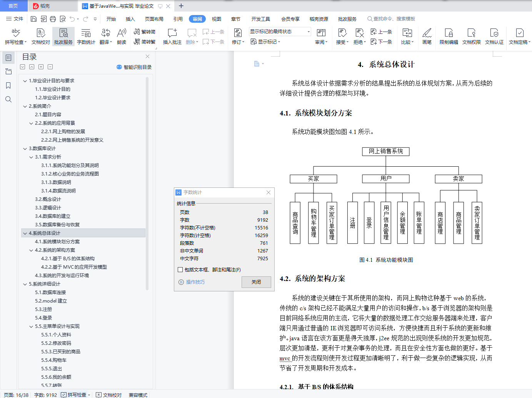Viewport: 532px width, 398px height.
Task: Collapse the 4.2.系统的架构方案 outline node
Action: click(31, 250)
